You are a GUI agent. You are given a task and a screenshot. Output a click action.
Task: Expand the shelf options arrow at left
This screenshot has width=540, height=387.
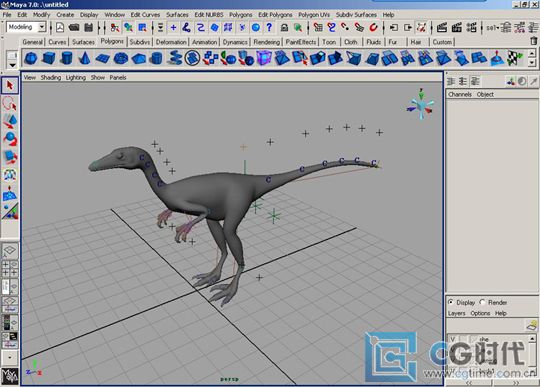tap(12, 64)
